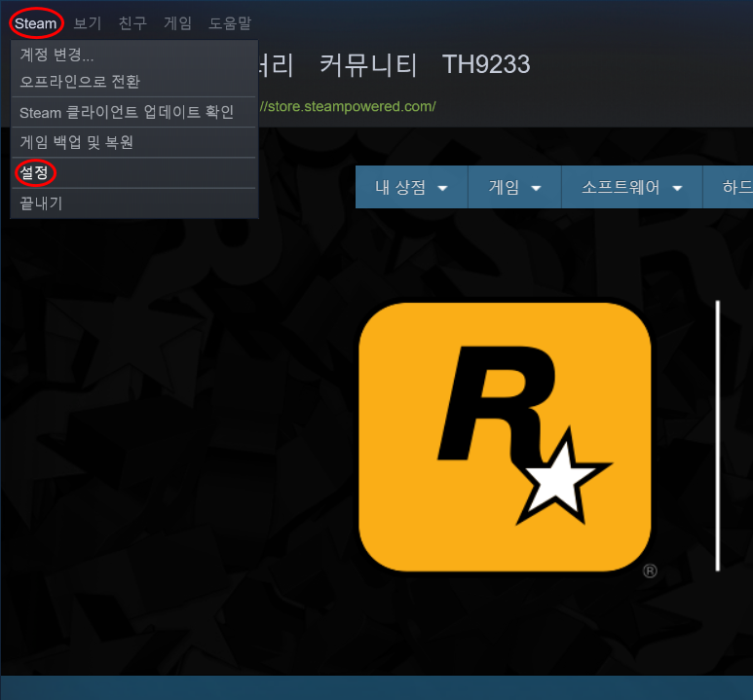Choose 게임 백업 및 복원 entry
Viewport: 753px width, 700px height.
pos(134,142)
